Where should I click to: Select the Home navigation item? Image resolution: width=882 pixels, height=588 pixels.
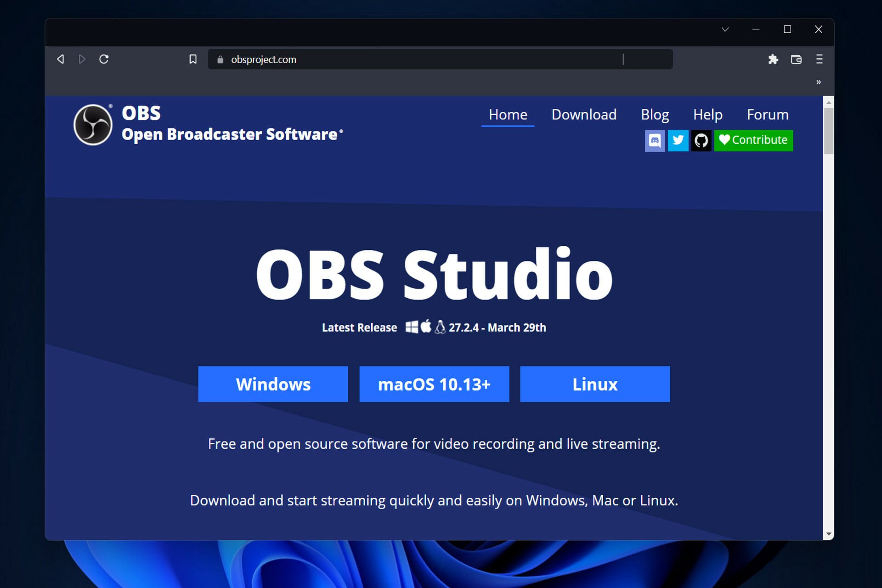(x=508, y=115)
